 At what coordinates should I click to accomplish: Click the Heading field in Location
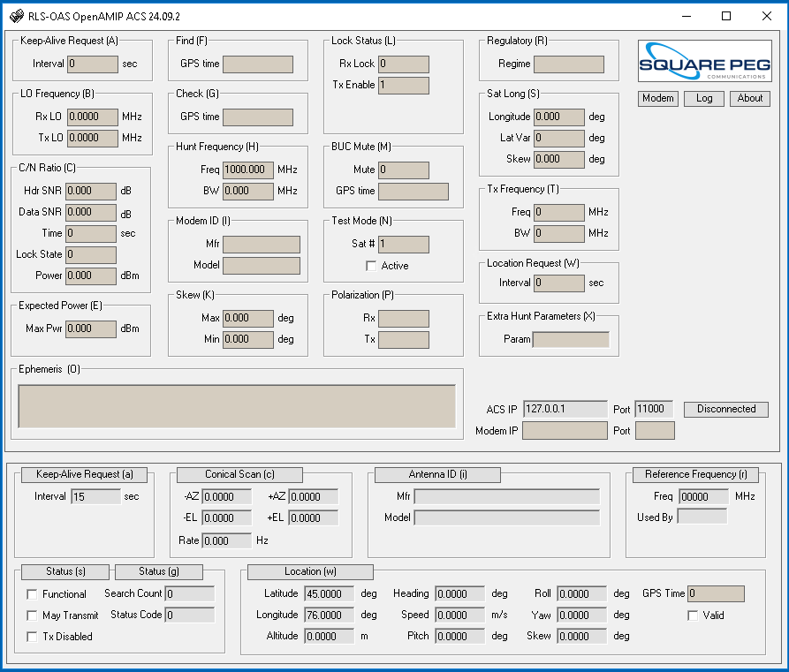click(x=460, y=594)
